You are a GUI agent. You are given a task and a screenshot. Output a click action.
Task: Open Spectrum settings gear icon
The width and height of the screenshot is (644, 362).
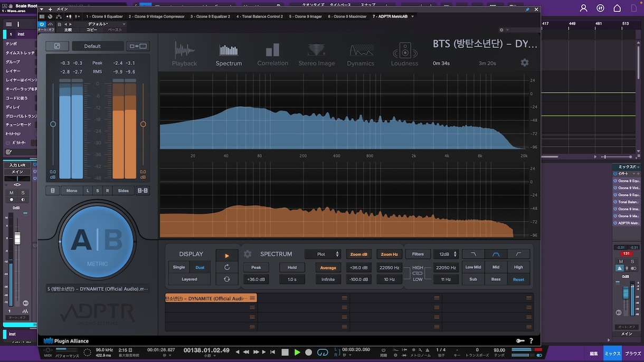[248, 254]
